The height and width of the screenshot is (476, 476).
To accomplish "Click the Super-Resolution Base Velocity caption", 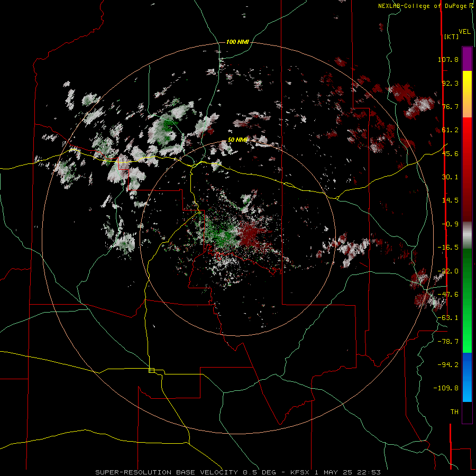I will 237,472.
